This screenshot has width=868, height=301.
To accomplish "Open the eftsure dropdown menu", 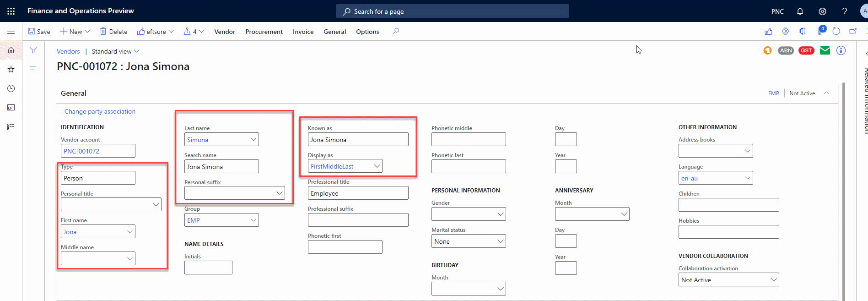I will pos(156,32).
